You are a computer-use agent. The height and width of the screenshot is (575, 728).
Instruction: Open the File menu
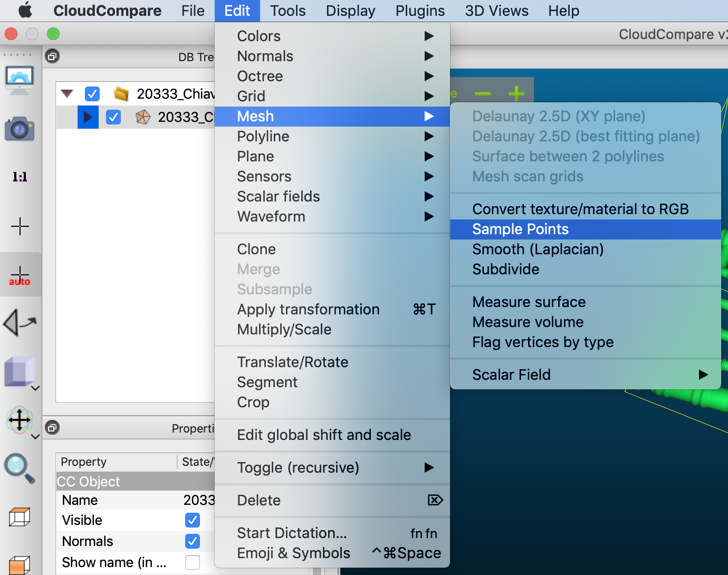(x=193, y=11)
